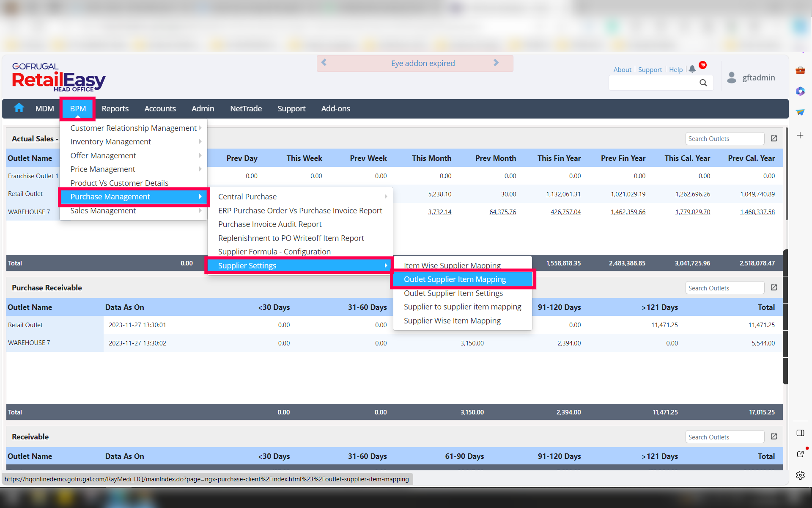Pop out the Receivable panel

click(774, 436)
